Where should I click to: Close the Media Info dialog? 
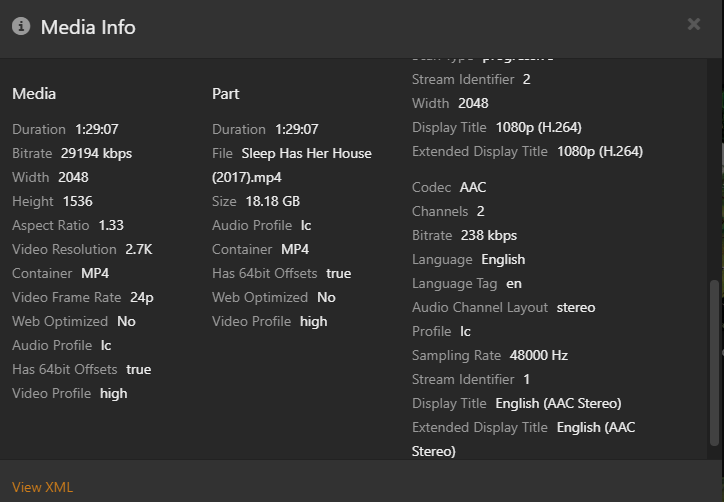click(694, 25)
